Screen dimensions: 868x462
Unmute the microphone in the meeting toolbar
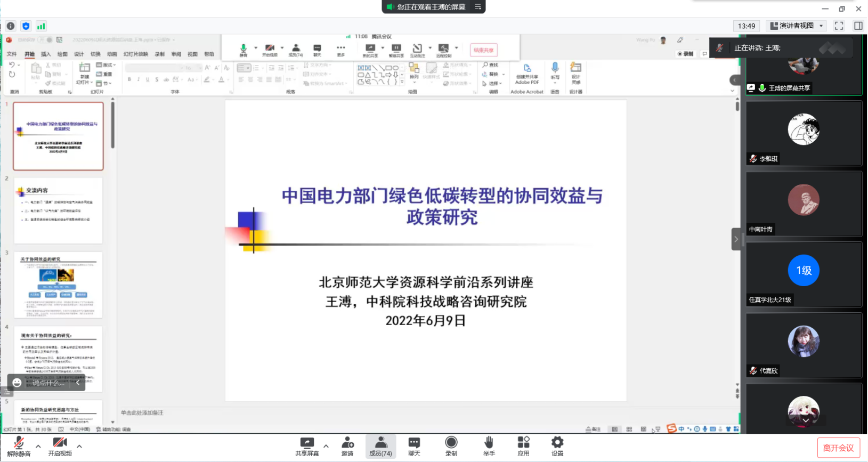(x=19, y=446)
